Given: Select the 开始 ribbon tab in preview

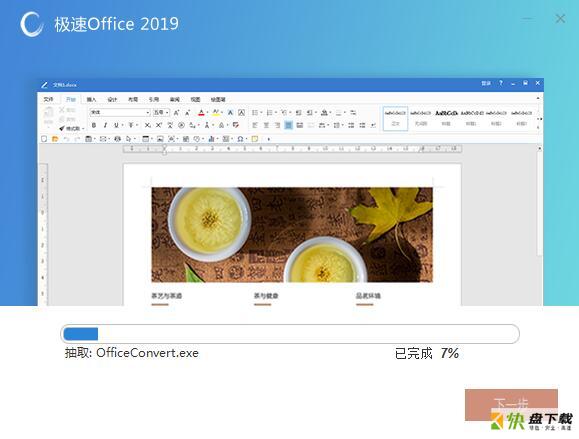Looking at the screenshot, I should tap(71, 99).
